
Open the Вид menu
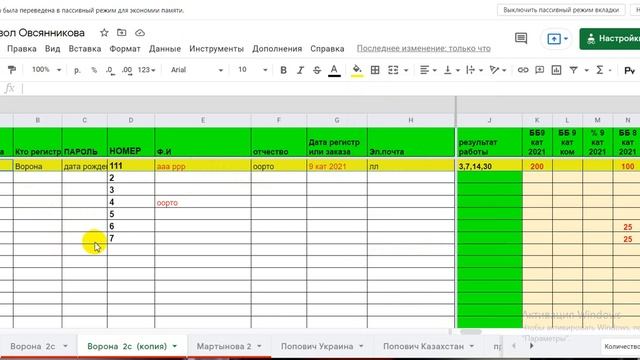[52, 49]
